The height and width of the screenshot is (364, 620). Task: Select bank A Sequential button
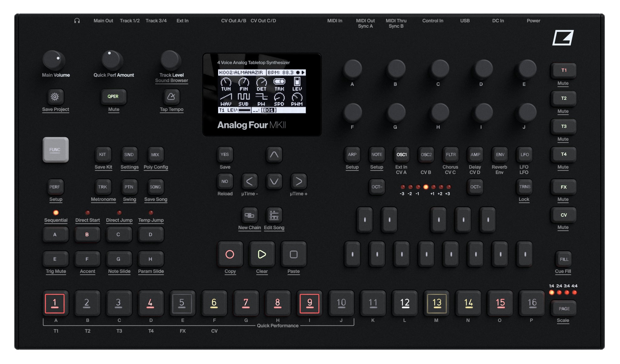(55, 235)
